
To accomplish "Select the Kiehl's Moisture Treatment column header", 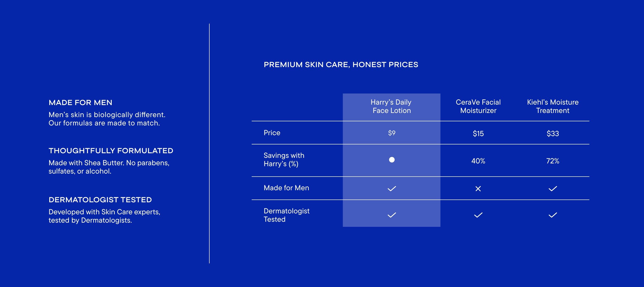I will click(x=552, y=106).
